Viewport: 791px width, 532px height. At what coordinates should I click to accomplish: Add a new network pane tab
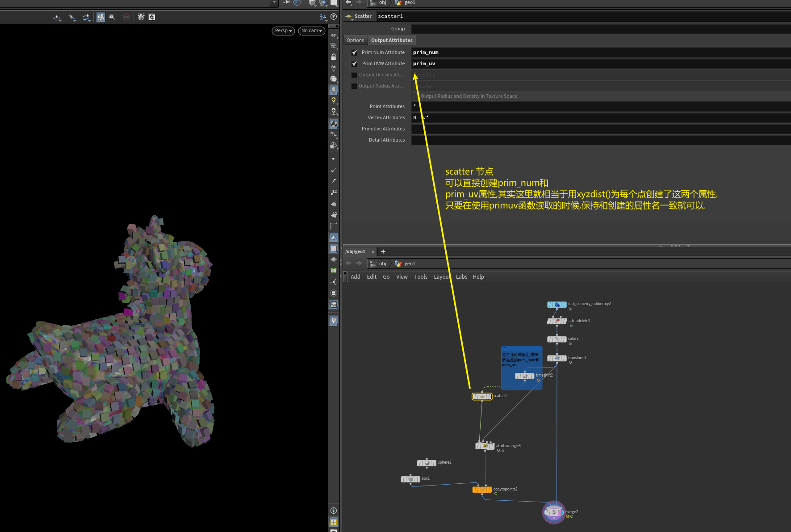click(383, 251)
